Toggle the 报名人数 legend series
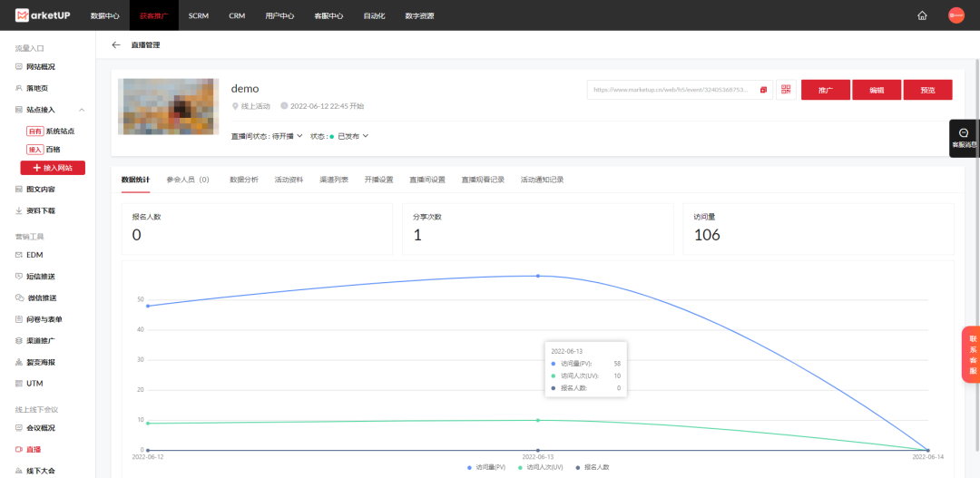The height and width of the screenshot is (478, 980). (592, 467)
